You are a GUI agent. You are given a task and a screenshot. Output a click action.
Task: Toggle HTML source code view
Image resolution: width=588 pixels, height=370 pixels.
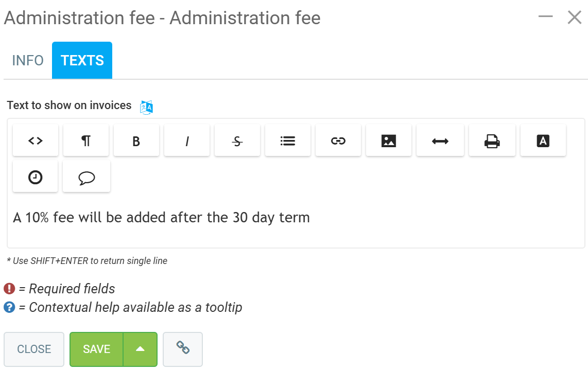coord(36,140)
